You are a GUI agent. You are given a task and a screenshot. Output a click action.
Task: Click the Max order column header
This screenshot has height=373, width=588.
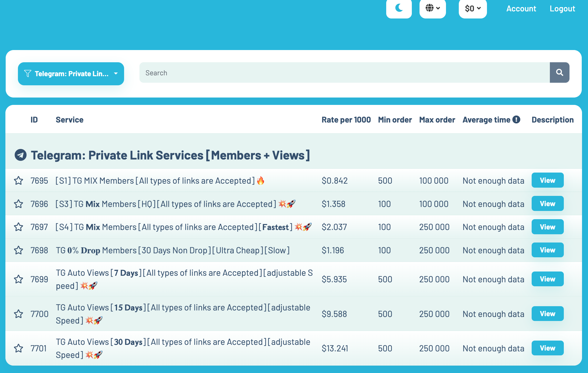(x=437, y=120)
